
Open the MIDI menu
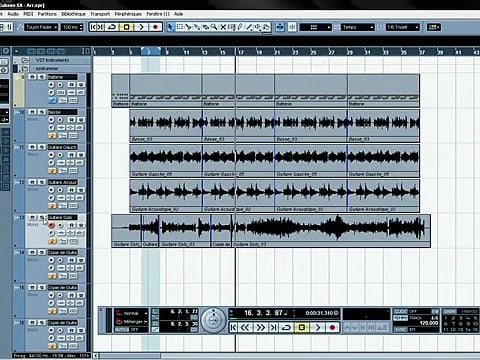coord(28,14)
